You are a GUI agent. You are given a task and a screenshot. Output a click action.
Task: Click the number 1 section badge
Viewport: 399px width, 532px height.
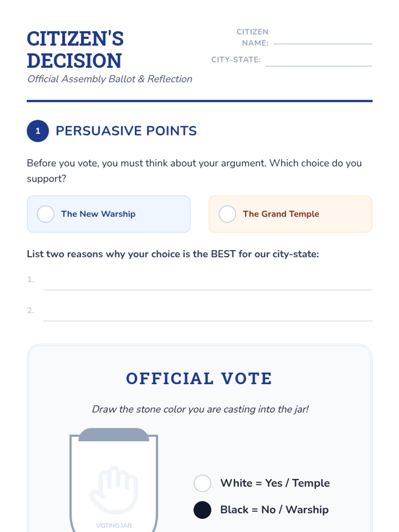(x=38, y=131)
